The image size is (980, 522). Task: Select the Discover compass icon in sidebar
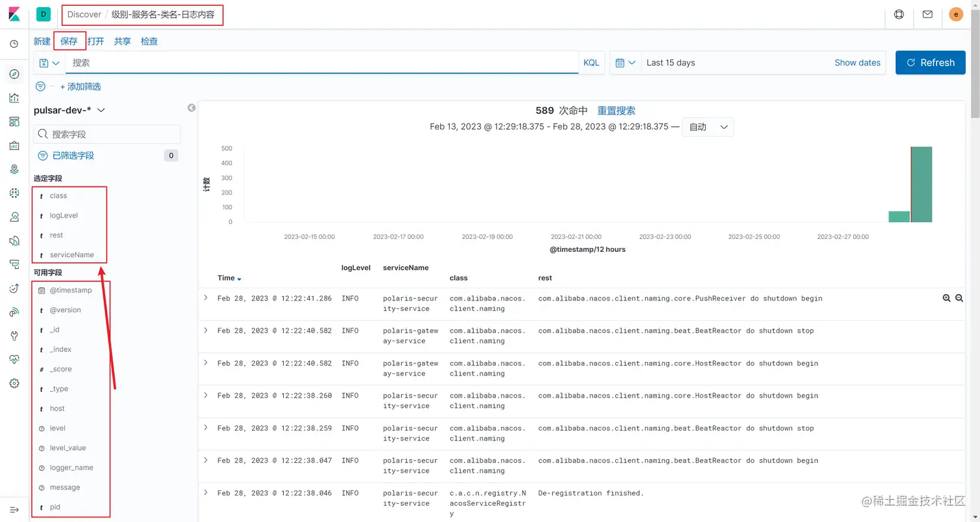tap(14, 74)
